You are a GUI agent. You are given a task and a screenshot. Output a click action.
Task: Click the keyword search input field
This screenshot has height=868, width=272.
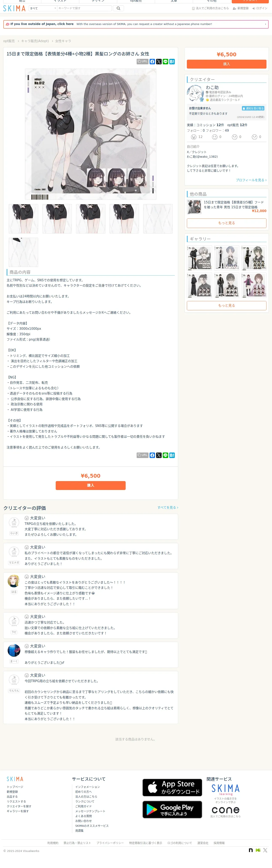84,8
